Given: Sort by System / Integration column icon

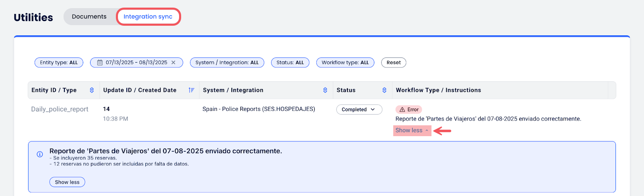Looking at the screenshot, I should [x=325, y=90].
